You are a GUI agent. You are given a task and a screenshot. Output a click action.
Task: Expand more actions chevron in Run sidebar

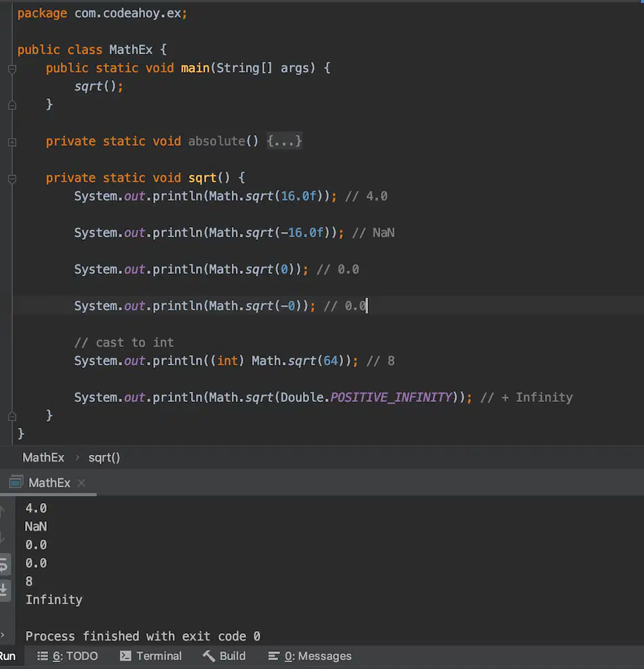[3, 635]
